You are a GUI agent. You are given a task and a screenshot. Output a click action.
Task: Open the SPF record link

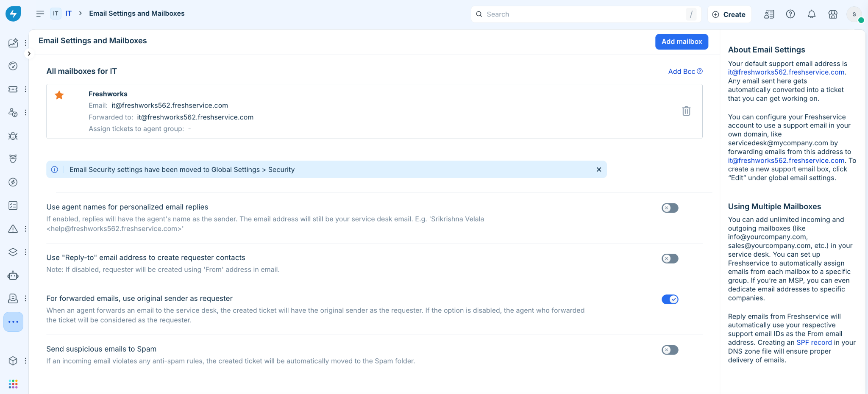[x=814, y=342]
